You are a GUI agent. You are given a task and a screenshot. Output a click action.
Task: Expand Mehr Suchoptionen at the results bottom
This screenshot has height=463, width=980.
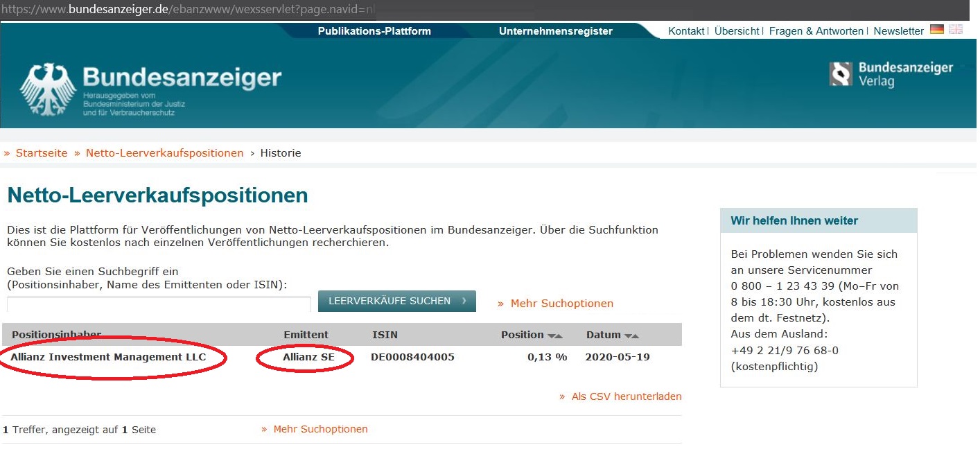point(321,429)
